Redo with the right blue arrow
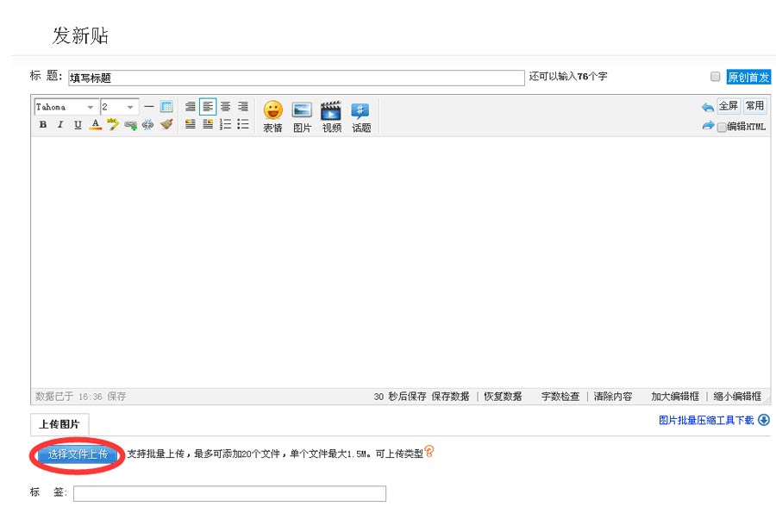This screenshot has height=532, width=776. (708, 125)
